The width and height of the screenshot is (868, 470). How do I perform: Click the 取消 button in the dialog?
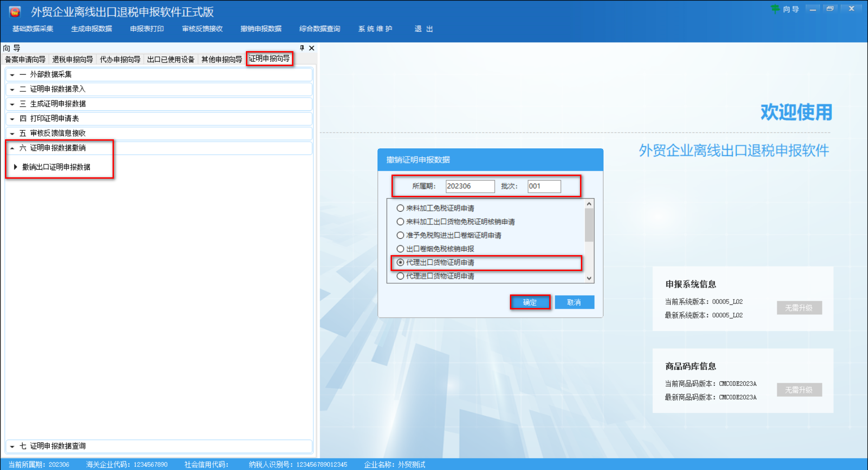point(574,302)
